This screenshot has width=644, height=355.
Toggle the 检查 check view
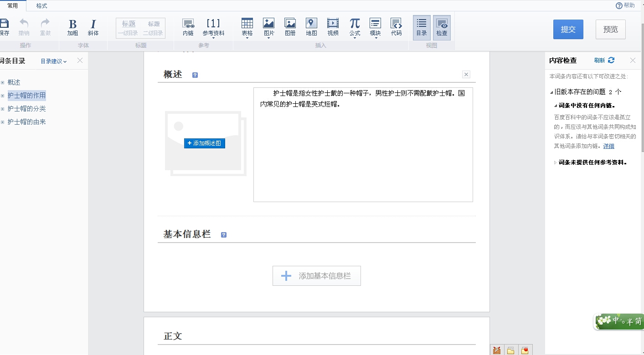[441, 25]
